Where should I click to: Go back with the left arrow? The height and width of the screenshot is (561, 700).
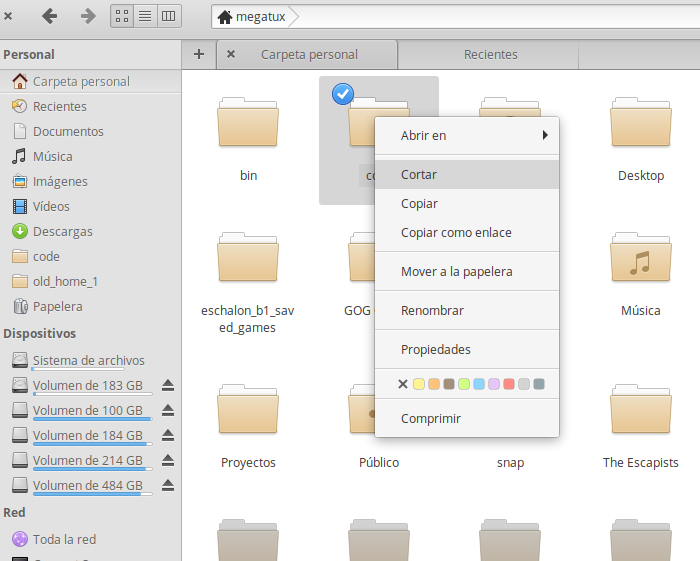pyautogui.click(x=50, y=17)
